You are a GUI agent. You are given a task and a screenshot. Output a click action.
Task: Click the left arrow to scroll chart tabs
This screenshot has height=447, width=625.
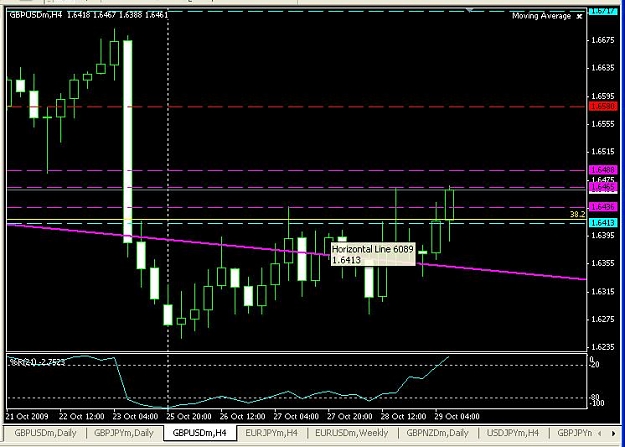coord(600,433)
